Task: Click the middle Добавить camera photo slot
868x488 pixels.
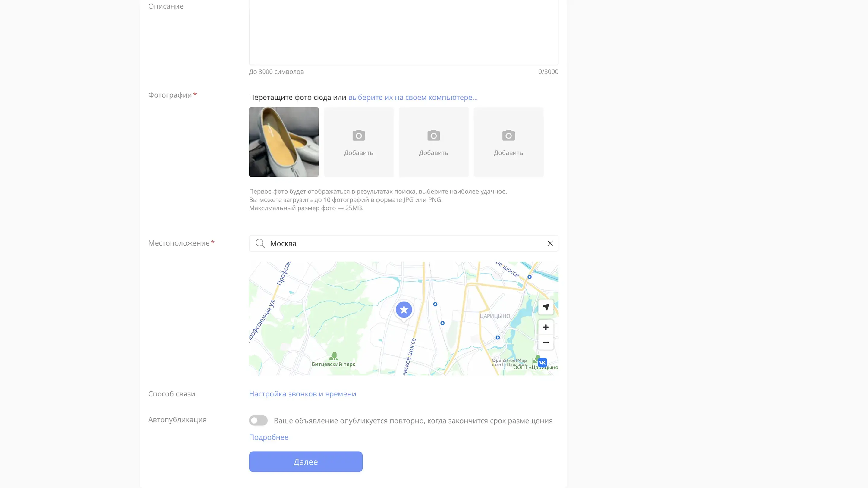Action: pyautogui.click(x=433, y=142)
